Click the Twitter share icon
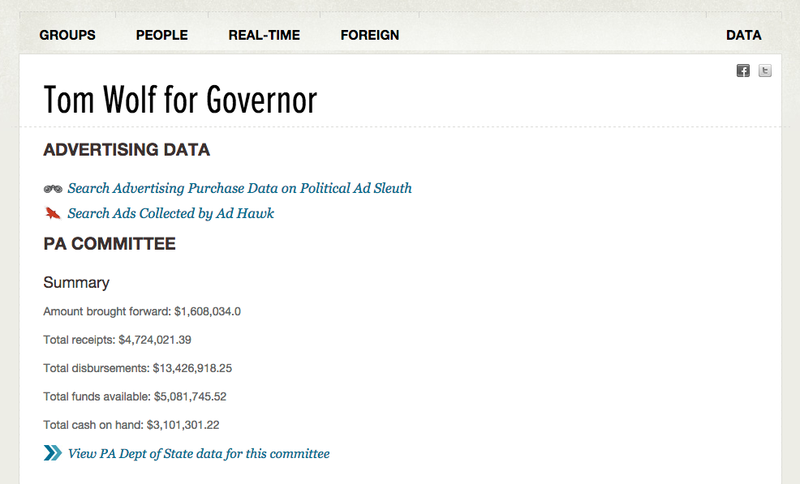This screenshot has width=800, height=484. point(765,71)
